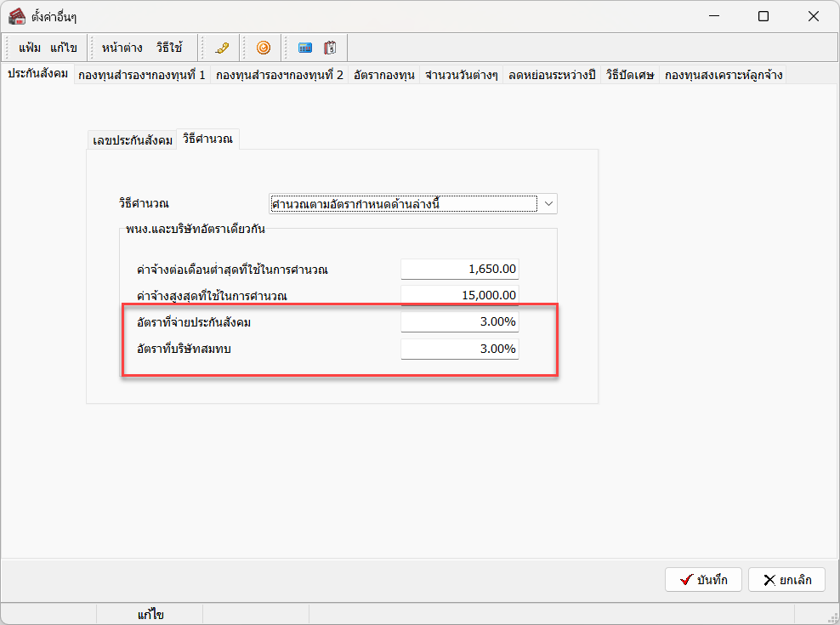Viewport: 840px width, 625px height.
Task: Click the app icon in title bar
Action: click(x=16, y=16)
